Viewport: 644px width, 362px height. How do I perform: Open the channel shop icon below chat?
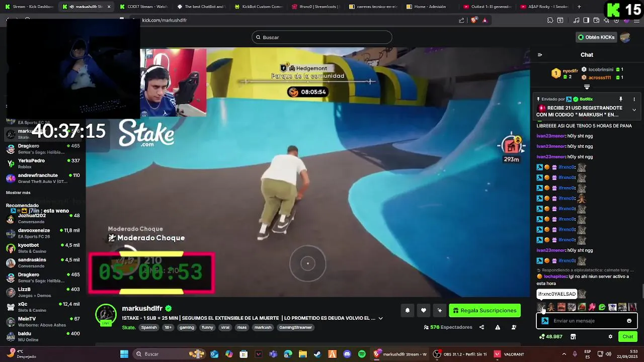coord(573,337)
